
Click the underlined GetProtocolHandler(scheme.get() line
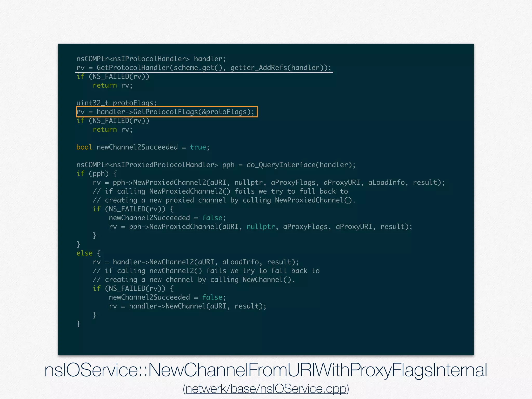click(204, 68)
